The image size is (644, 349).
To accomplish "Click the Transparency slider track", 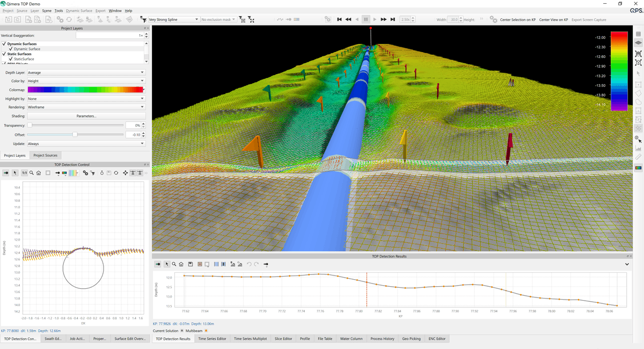I will (75, 125).
